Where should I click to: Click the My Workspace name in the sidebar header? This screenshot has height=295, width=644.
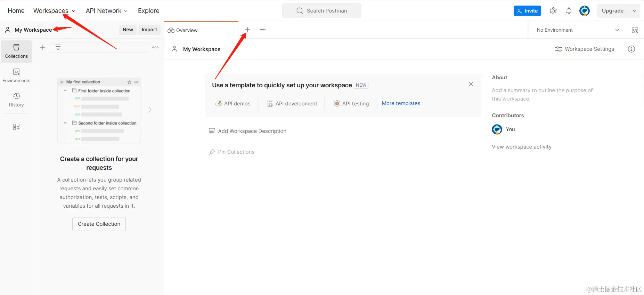[33, 30]
